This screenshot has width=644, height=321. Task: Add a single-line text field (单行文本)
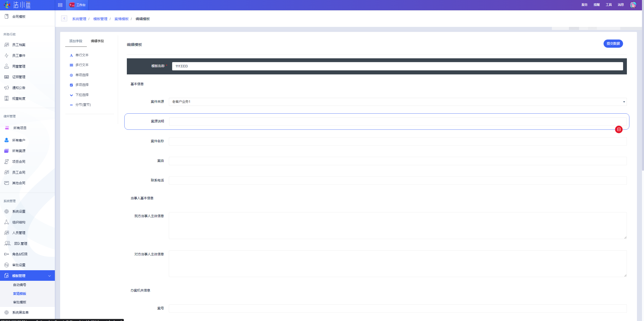[82, 55]
